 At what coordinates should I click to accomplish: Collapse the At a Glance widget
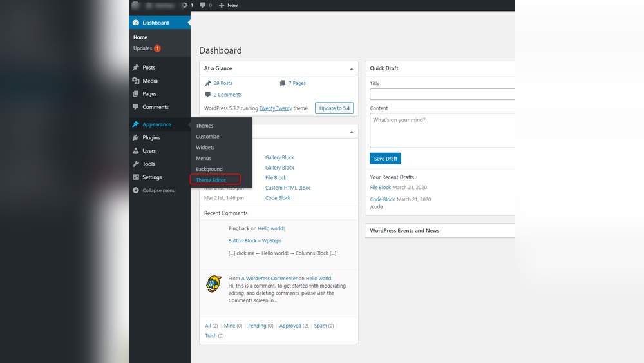point(352,68)
